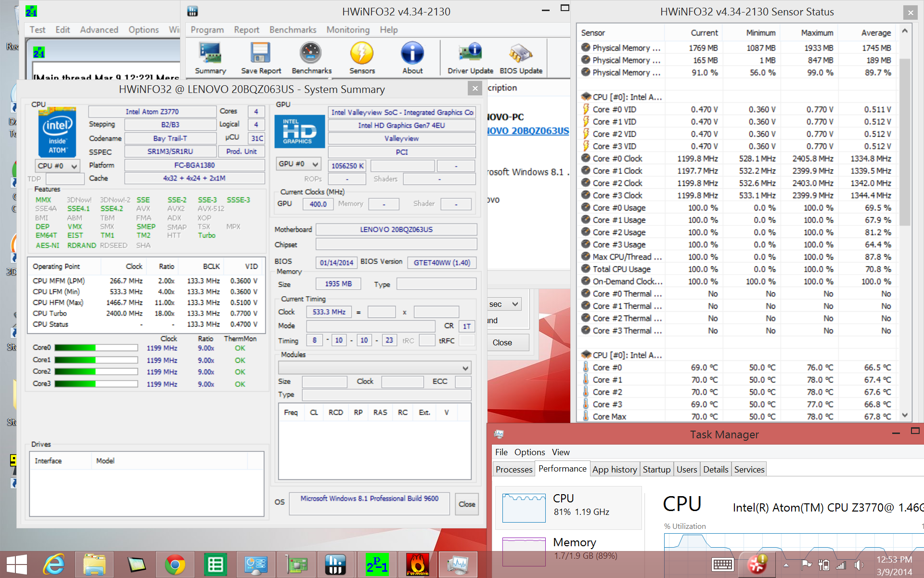Click the BIOS Update chip icon
The width and height of the screenshot is (924, 578).
pyautogui.click(x=521, y=58)
